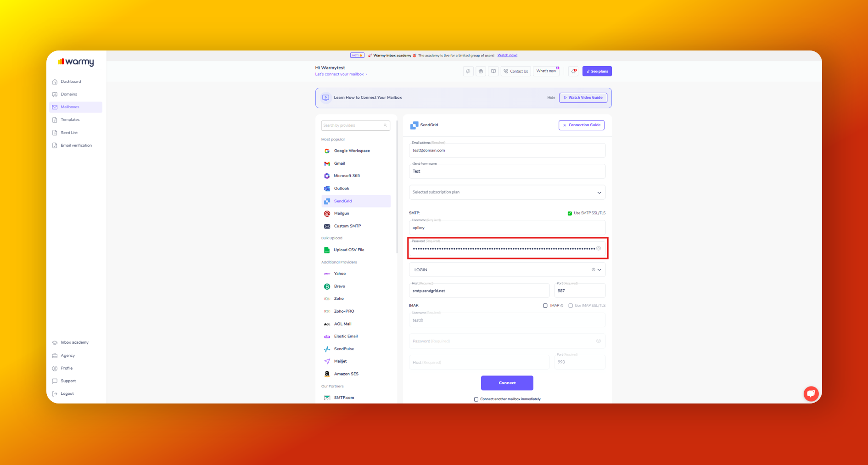Open Inbox academy from sidebar

(x=76, y=342)
